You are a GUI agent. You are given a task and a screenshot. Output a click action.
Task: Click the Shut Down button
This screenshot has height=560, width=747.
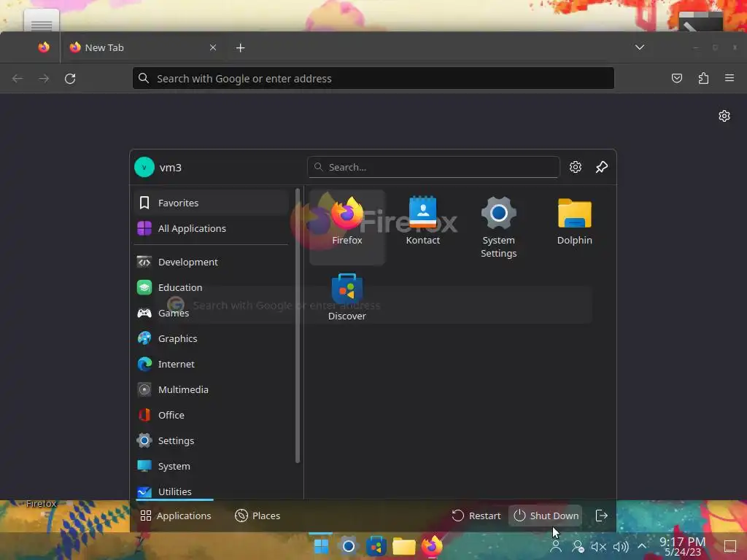546,516
